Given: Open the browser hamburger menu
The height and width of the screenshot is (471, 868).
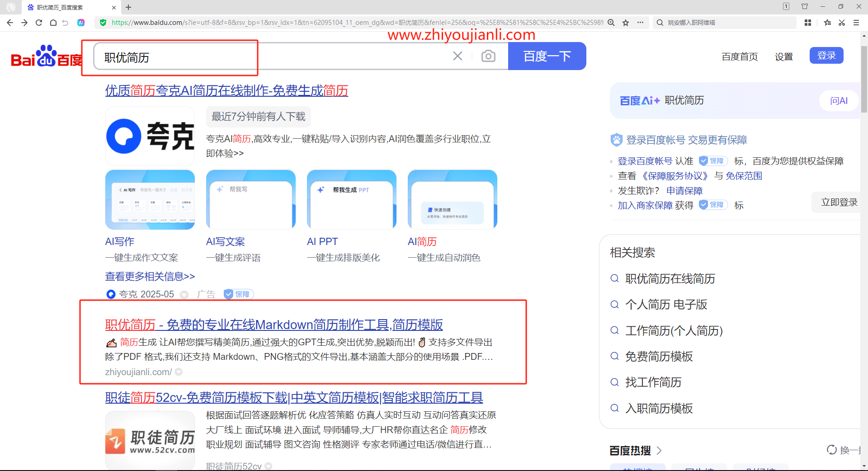Looking at the screenshot, I should click(856, 23).
